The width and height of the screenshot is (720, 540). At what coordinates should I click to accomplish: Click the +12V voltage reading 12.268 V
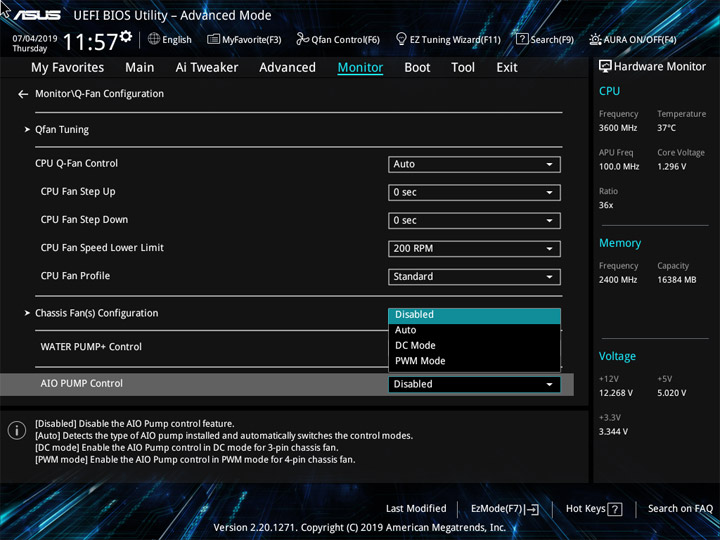(x=615, y=393)
